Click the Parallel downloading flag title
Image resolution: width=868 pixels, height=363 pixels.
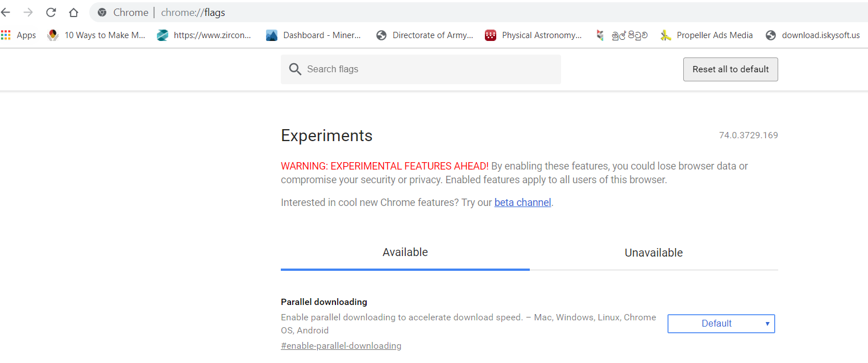coord(324,302)
